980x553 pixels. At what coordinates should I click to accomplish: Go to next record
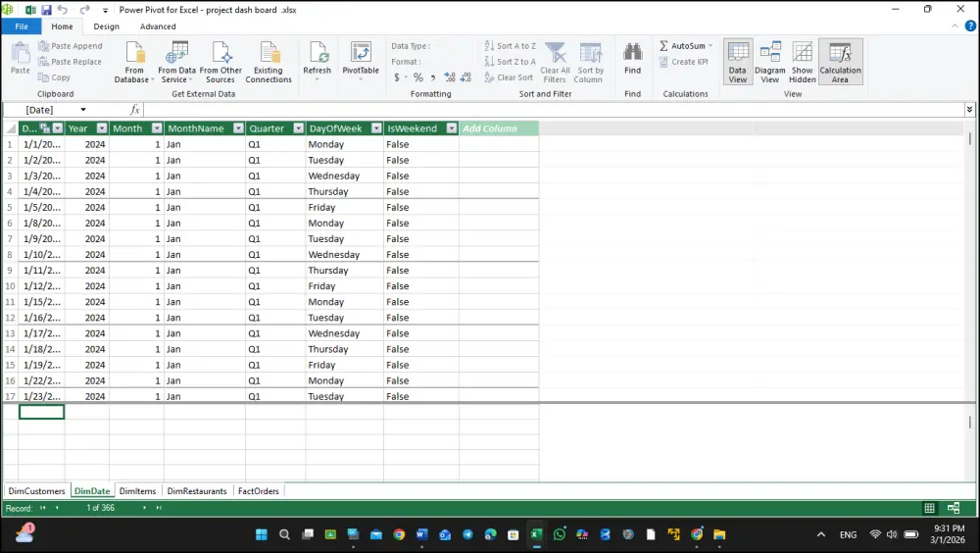[x=144, y=508]
